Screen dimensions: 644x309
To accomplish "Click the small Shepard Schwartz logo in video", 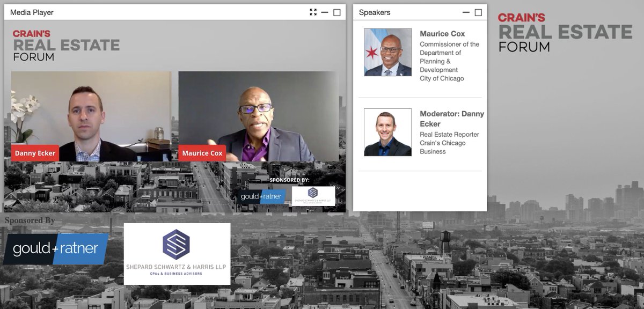I will [313, 196].
